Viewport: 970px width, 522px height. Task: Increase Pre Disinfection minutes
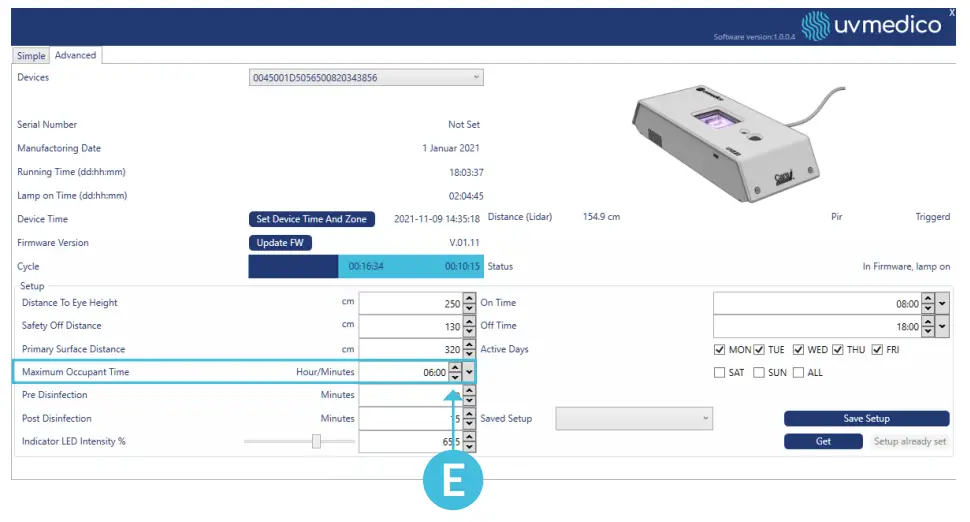(469, 390)
